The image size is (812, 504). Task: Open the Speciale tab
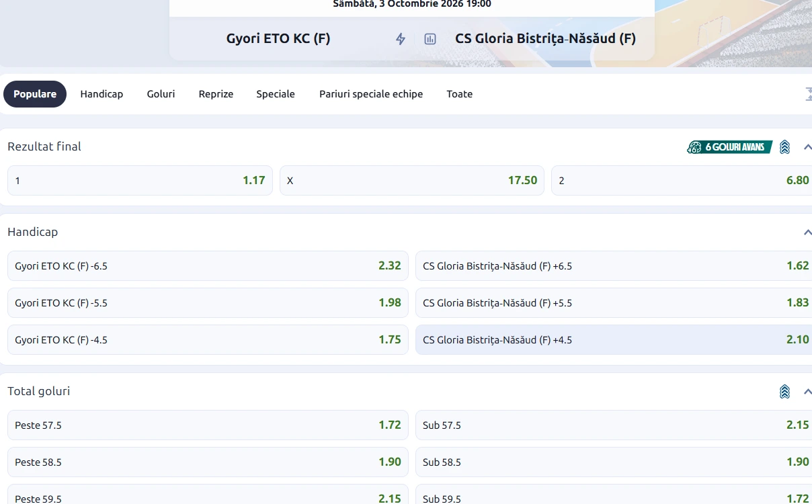point(276,94)
